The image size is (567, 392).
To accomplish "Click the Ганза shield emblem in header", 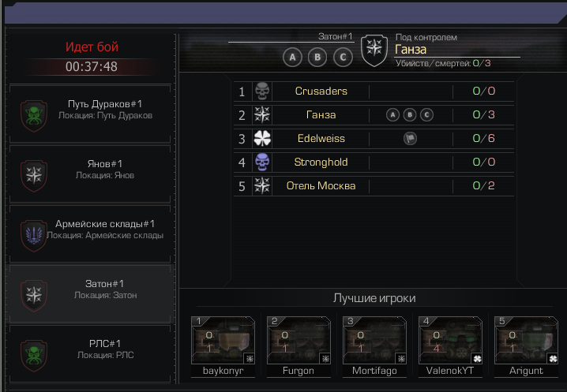I will [374, 50].
